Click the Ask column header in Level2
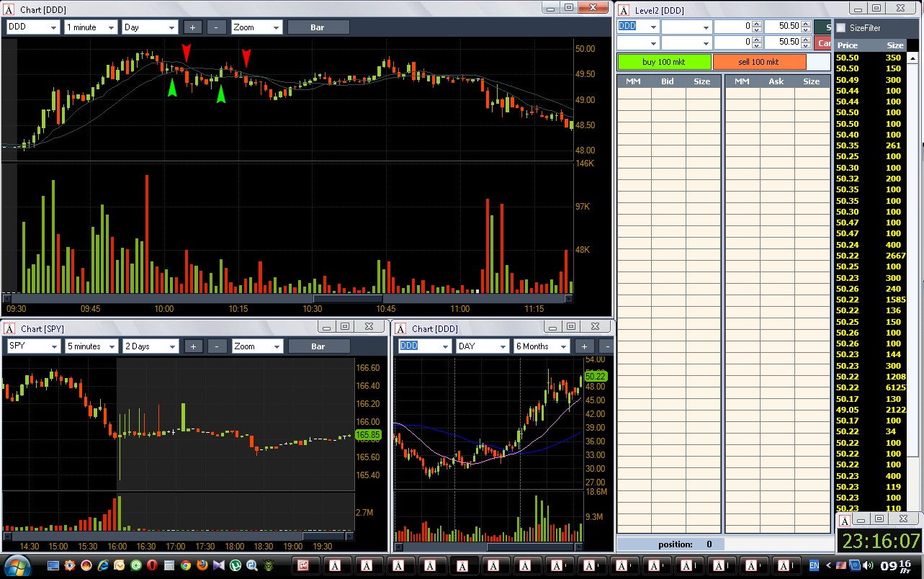 pos(776,81)
